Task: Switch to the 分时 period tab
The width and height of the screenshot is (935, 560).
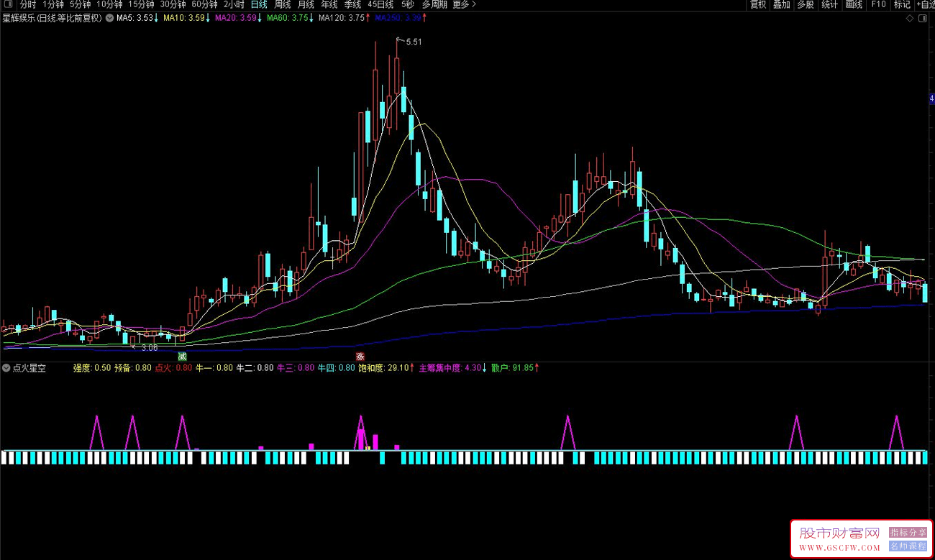Action: (x=27, y=4)
